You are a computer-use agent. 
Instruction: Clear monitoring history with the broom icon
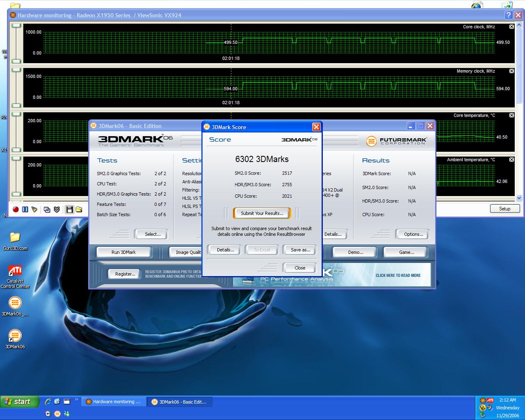[34, 210]
